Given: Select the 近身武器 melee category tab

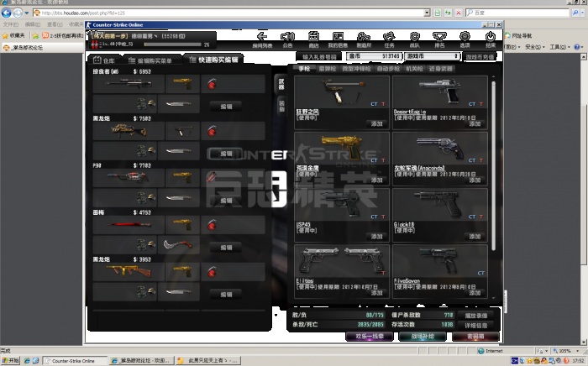Looking at the screenshot, I should click(441, 69).
